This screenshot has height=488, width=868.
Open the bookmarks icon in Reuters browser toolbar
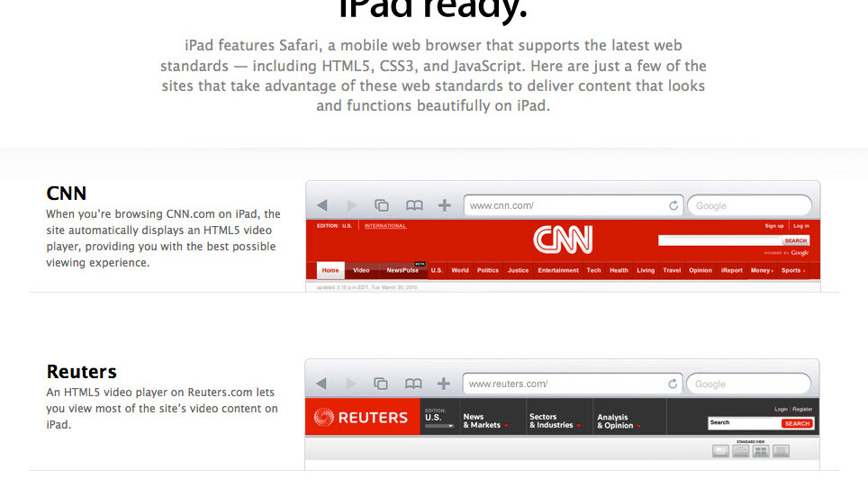[x=413, y=384]
